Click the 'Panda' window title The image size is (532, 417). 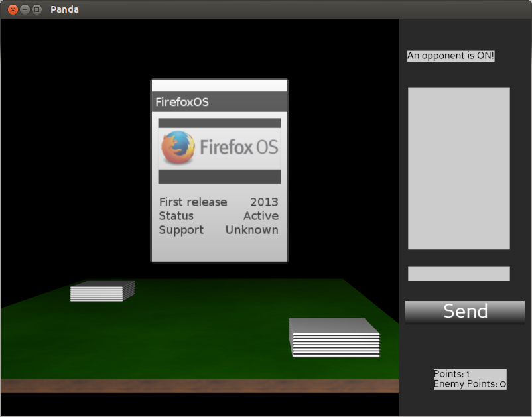[64, 9]
